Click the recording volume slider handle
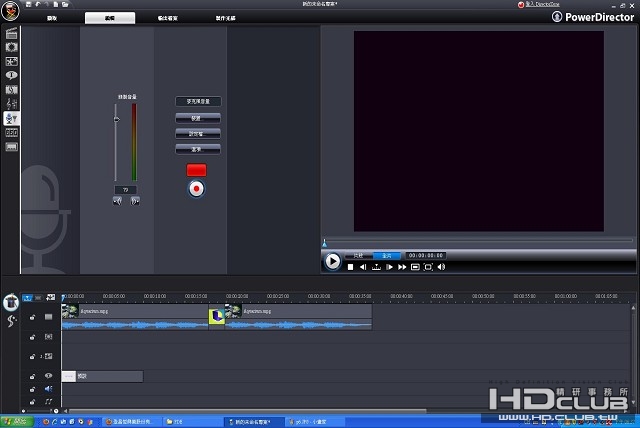 click(116, 119)
